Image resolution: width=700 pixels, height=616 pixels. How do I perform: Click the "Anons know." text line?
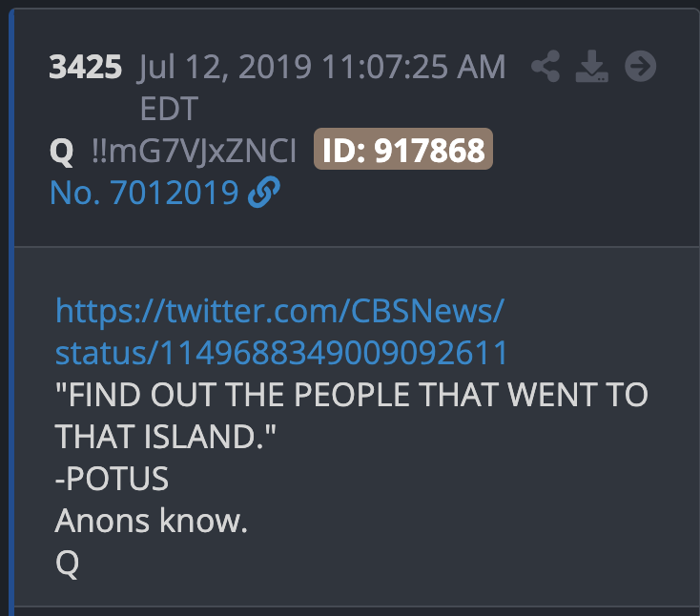coord(152,521)
